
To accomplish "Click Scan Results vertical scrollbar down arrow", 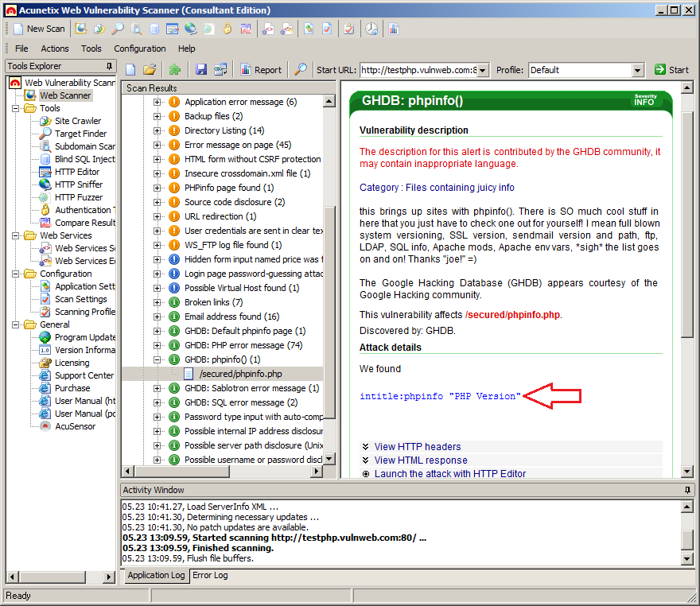I will pos(329,459).
